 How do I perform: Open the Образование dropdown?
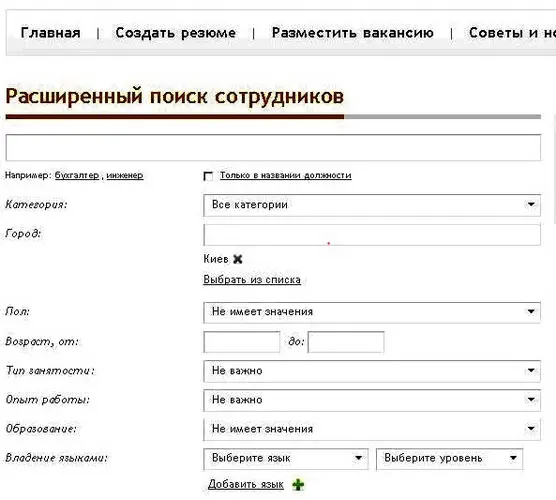tap(372, 429)
